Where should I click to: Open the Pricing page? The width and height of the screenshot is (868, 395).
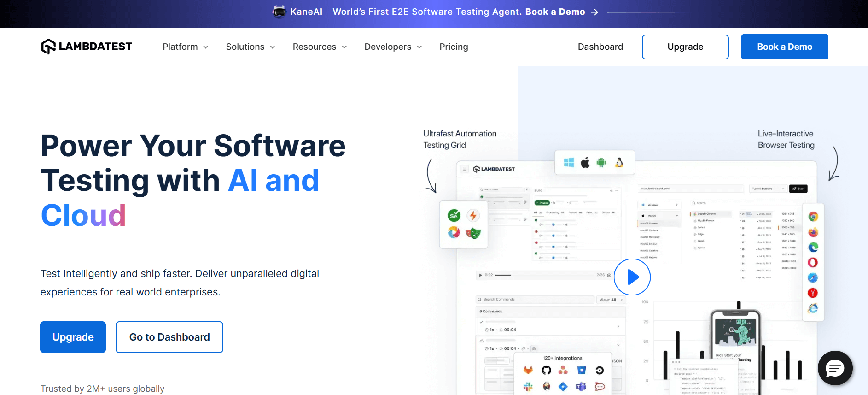(x=454, y=47)
